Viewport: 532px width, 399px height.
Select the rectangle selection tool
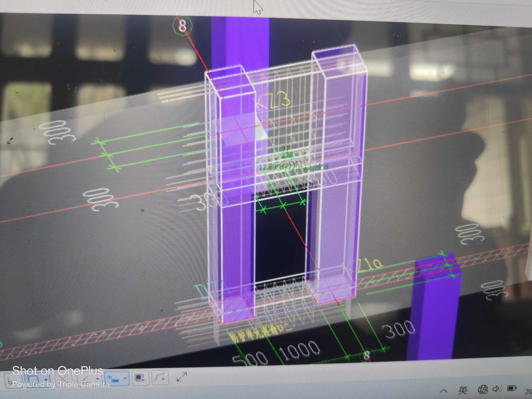[34, 380]
